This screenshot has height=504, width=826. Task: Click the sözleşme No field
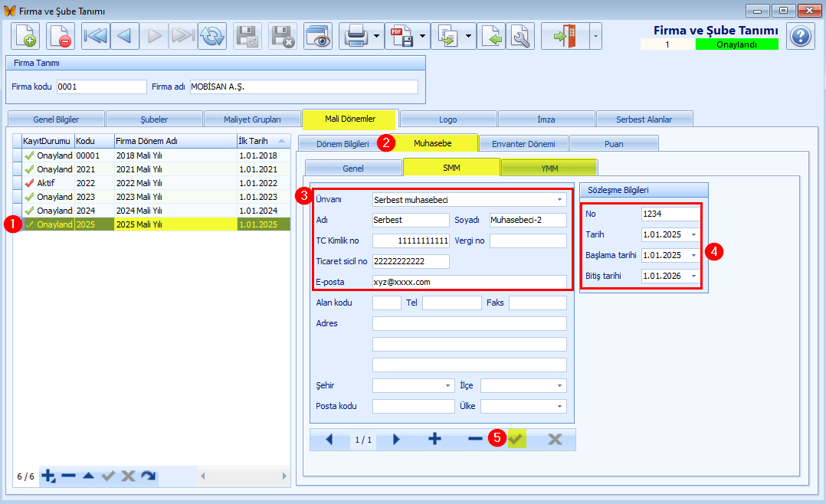671,214
